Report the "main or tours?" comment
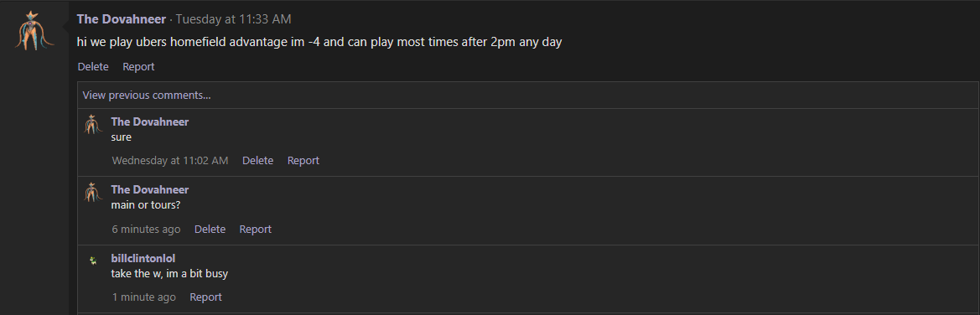 pos(255,230)
